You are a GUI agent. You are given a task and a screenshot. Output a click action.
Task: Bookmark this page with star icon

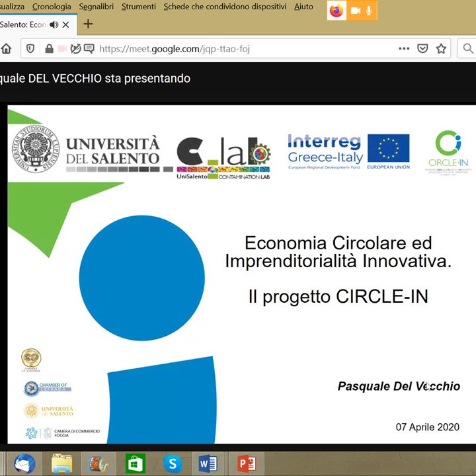[441, 48]
